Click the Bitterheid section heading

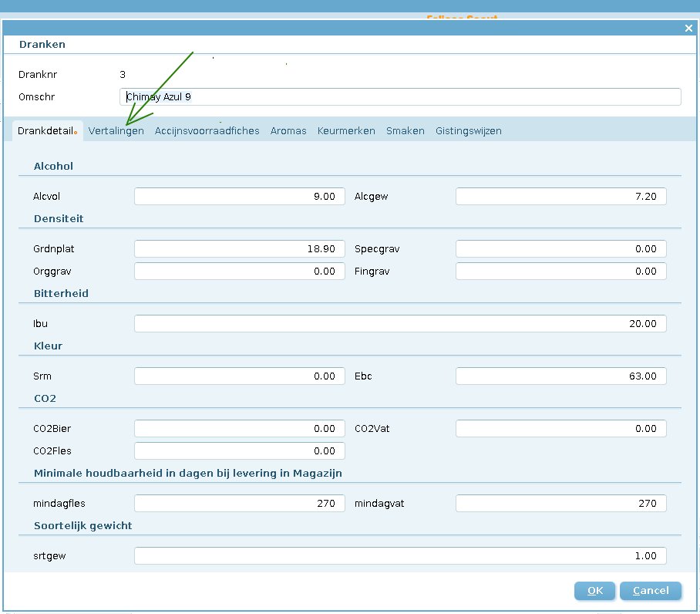coord(61,293)
